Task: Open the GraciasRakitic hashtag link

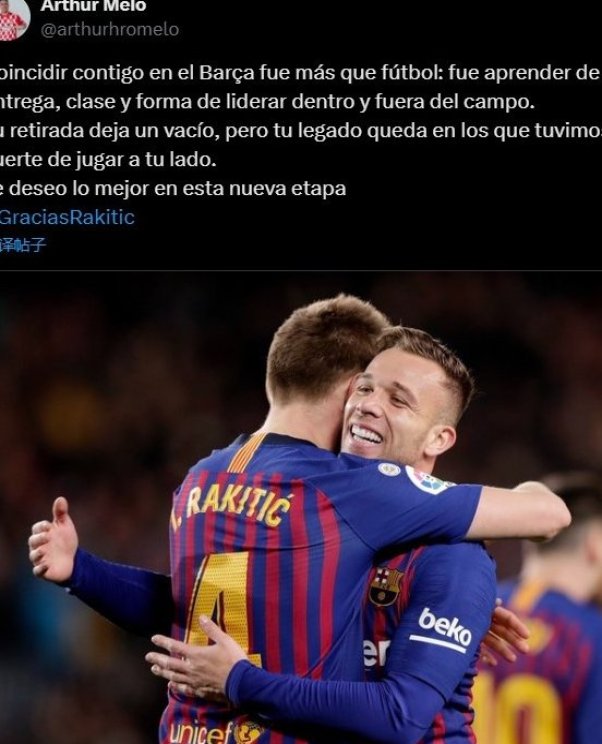Action: [67, 217]
